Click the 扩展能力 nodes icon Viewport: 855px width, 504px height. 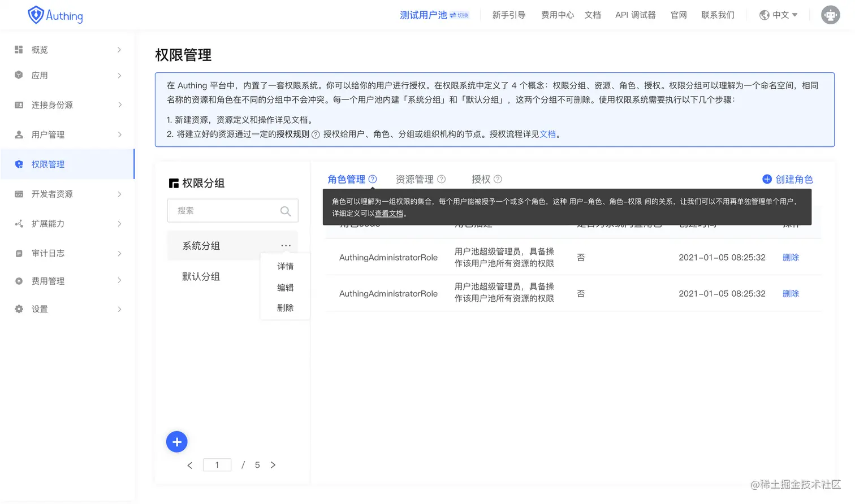point(19,224)
